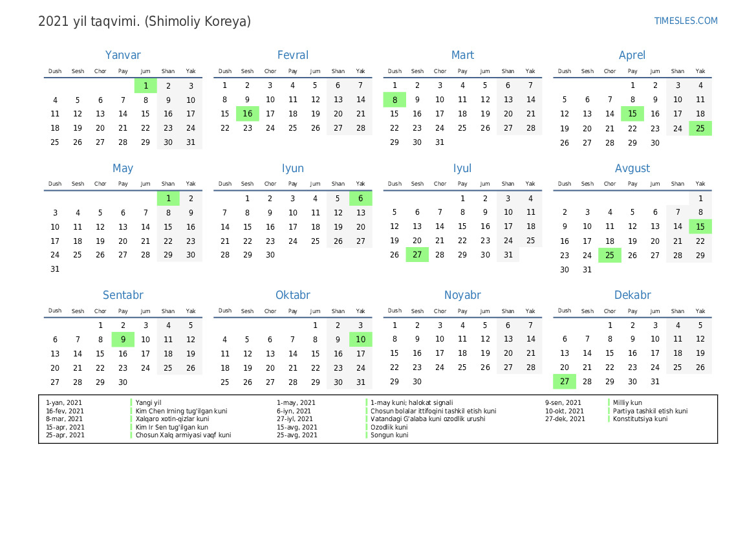Click legend date '25-apr, 2021'
This screenshot has height=535, width=756.
pos(65,435)
